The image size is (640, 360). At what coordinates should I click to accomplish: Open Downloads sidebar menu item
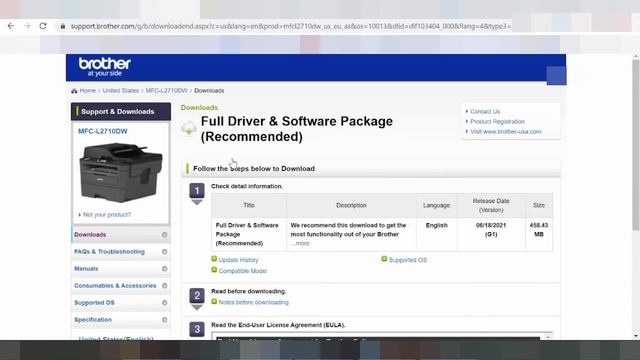pos(121,235)
